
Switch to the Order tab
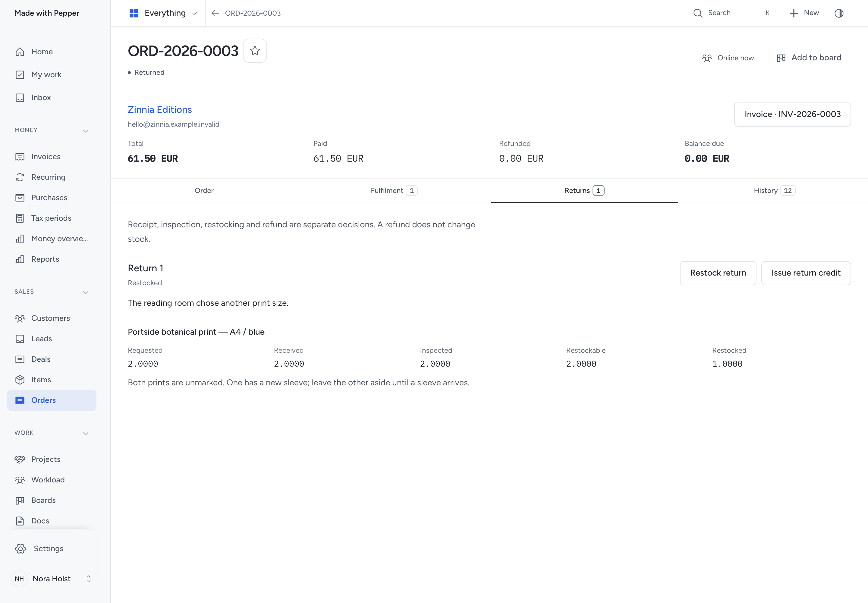click(x=204, y=191)
